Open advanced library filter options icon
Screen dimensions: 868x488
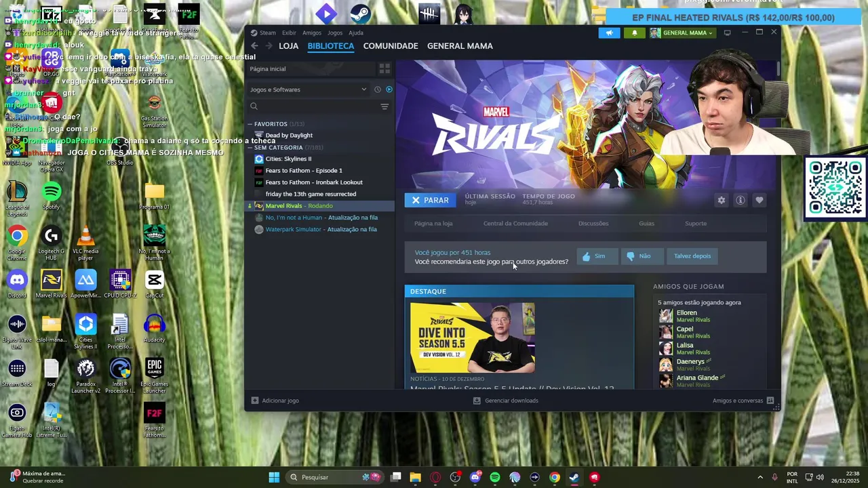384,106
